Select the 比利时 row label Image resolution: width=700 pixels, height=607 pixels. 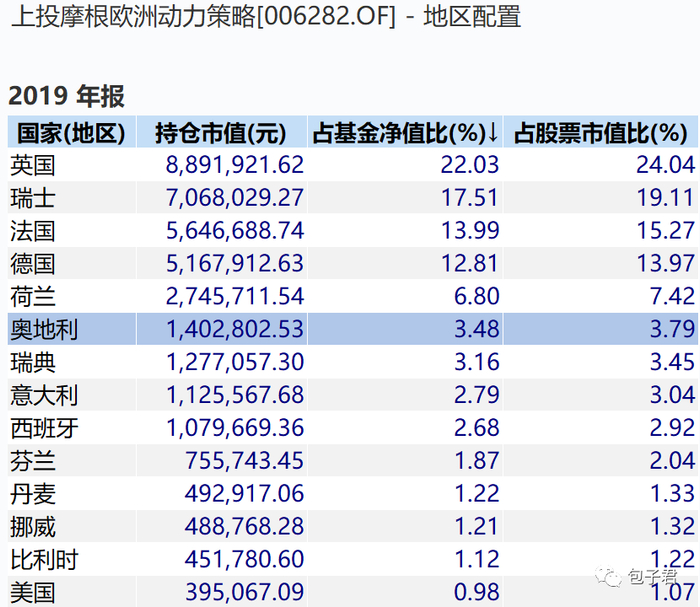[x=44, y=560]
